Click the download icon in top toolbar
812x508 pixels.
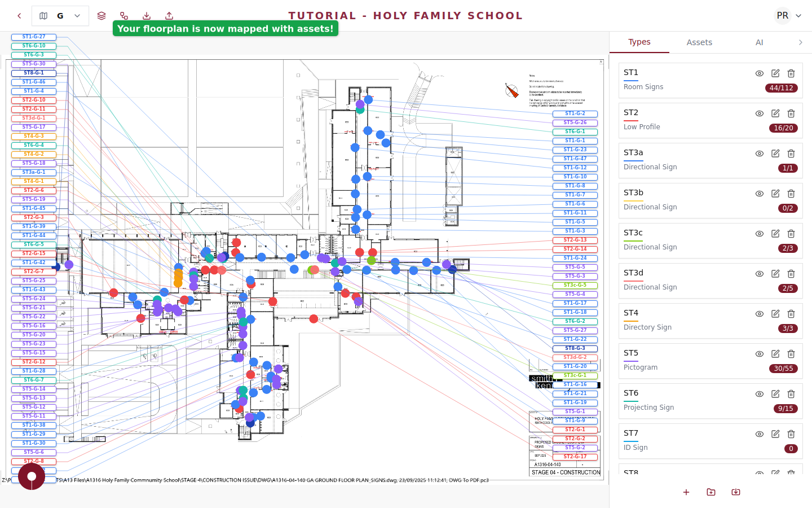tap(147, 16)
